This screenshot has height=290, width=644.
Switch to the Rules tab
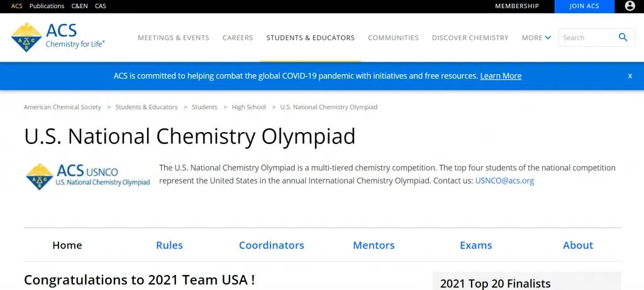click(x=169, y=245)
